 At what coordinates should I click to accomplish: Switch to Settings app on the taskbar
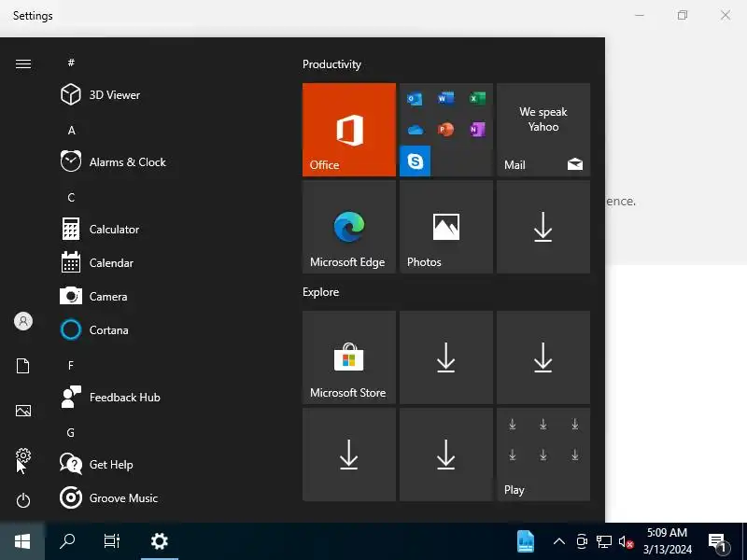(x=159, y=541)
